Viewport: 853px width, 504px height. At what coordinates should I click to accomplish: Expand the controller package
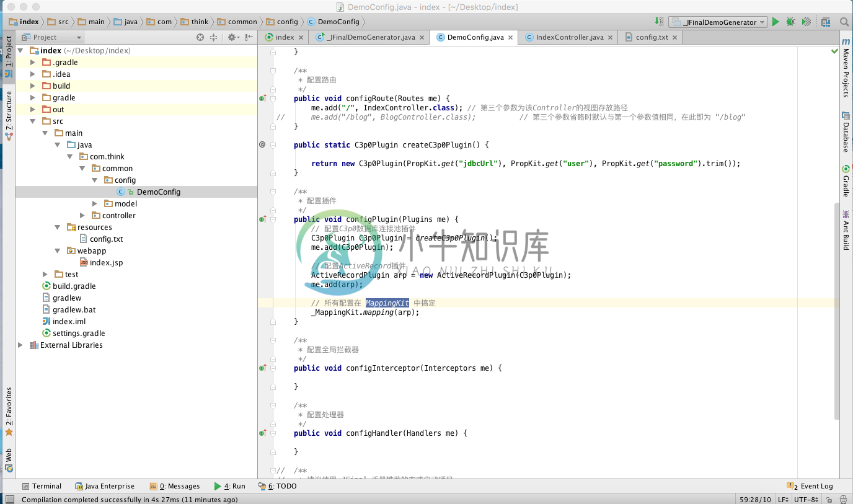click(x=82, y=215)
